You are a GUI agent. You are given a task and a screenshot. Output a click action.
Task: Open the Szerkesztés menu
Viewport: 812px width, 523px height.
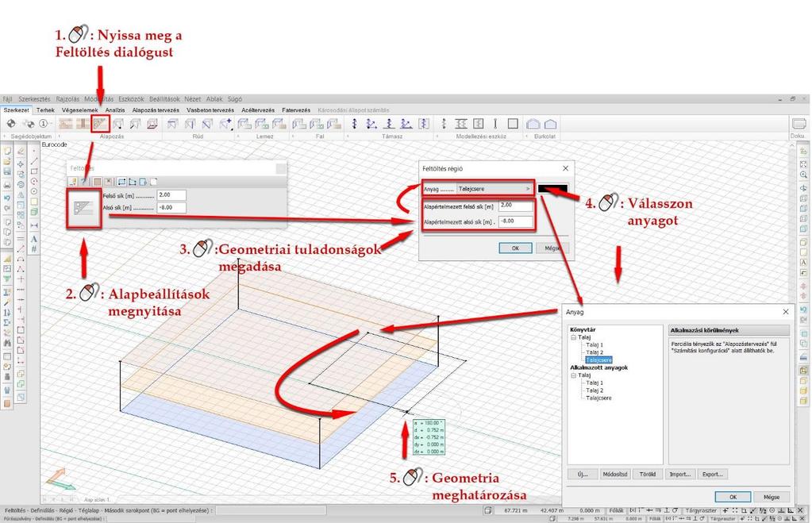point(34,99)
